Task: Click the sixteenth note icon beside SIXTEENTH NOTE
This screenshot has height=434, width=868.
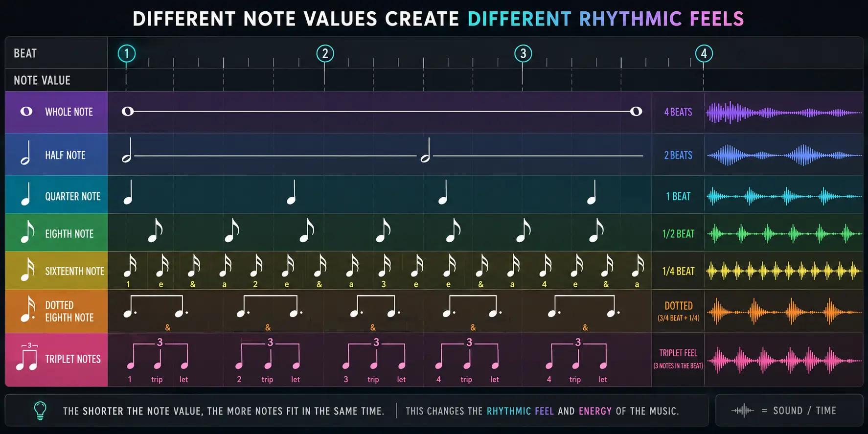Action: point(27,270)
